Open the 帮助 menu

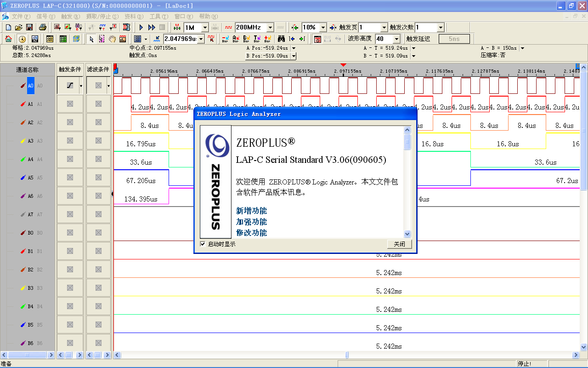coord(209,17)
